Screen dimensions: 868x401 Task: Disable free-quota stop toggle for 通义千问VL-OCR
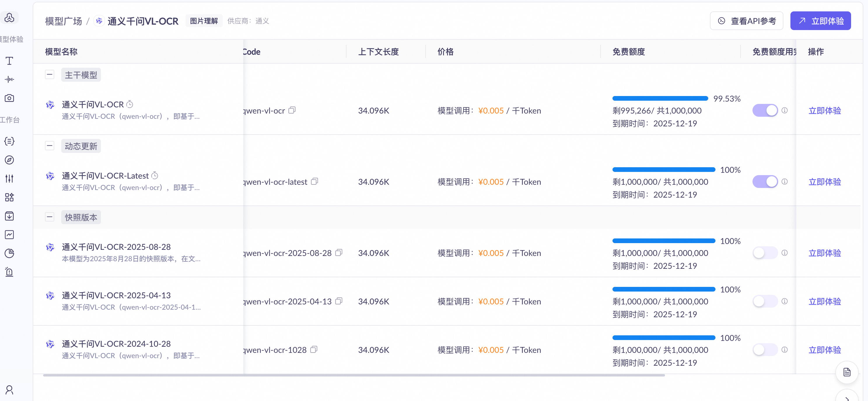[765, 110]
